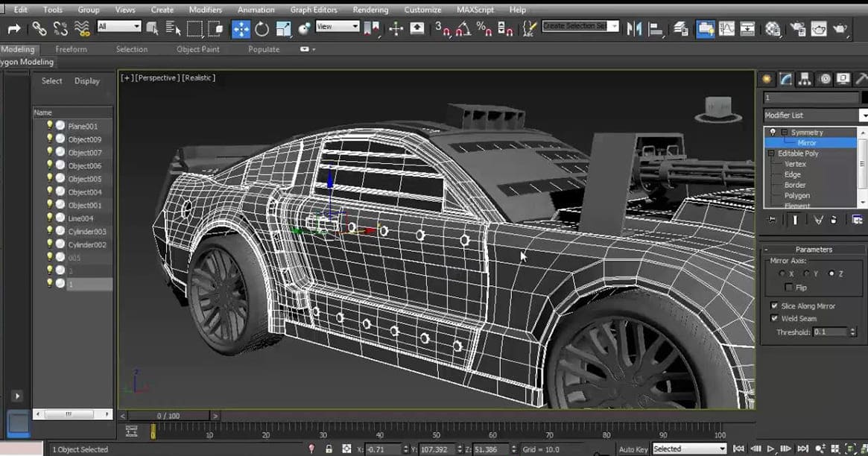Enable the Flip checkbox
868x456 pixels.
tap(789, 288)
